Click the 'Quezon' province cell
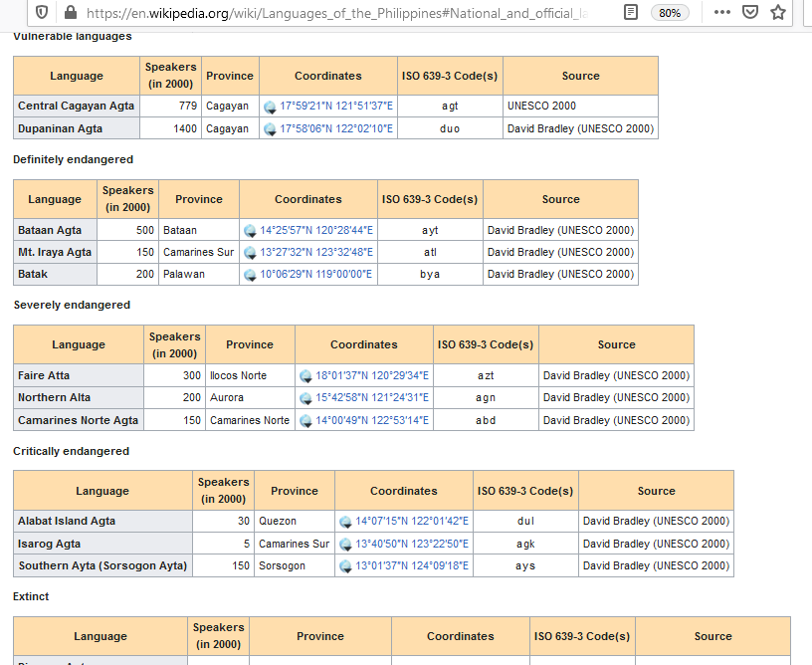 [295, 521]
